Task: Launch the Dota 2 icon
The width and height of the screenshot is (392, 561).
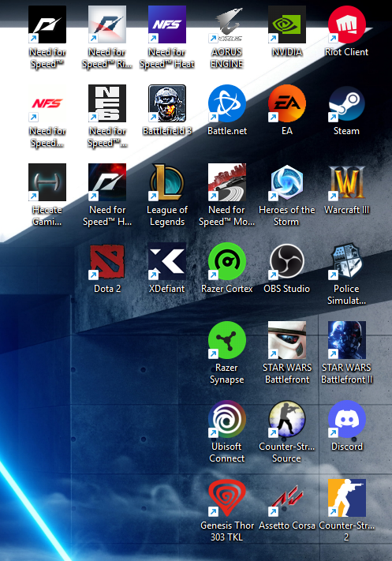Action: click(x=107, y=261)
